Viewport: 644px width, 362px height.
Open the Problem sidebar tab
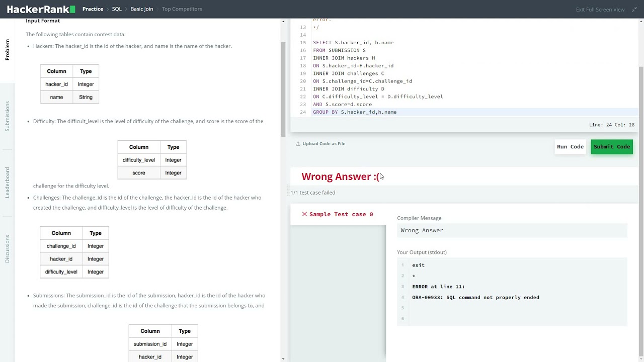click(x=8, y=50)
